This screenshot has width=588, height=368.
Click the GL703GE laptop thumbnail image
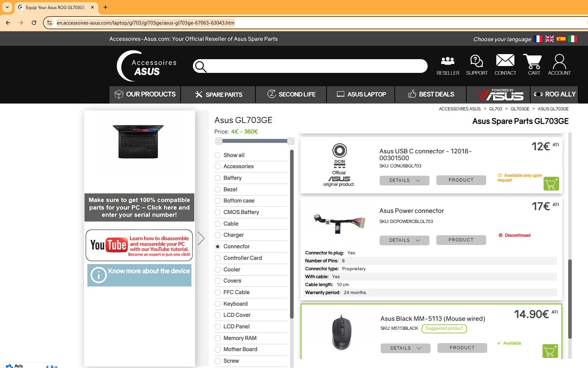(x=138, y=141)
